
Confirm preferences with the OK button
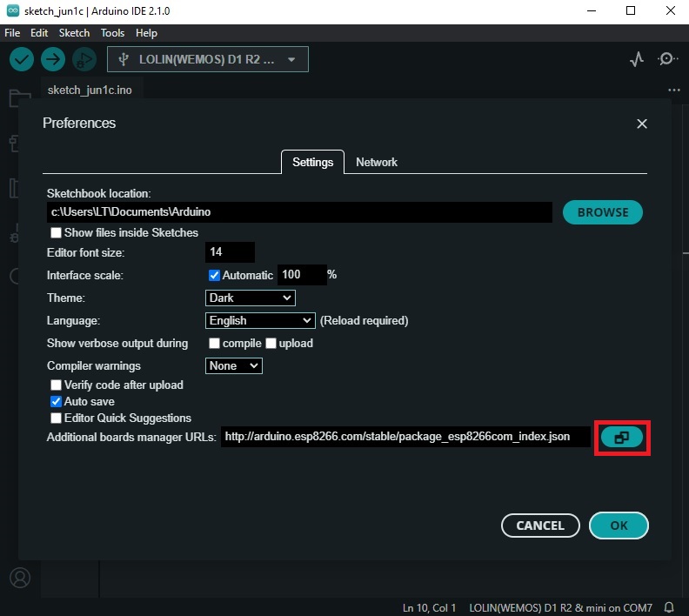(619, 526)
